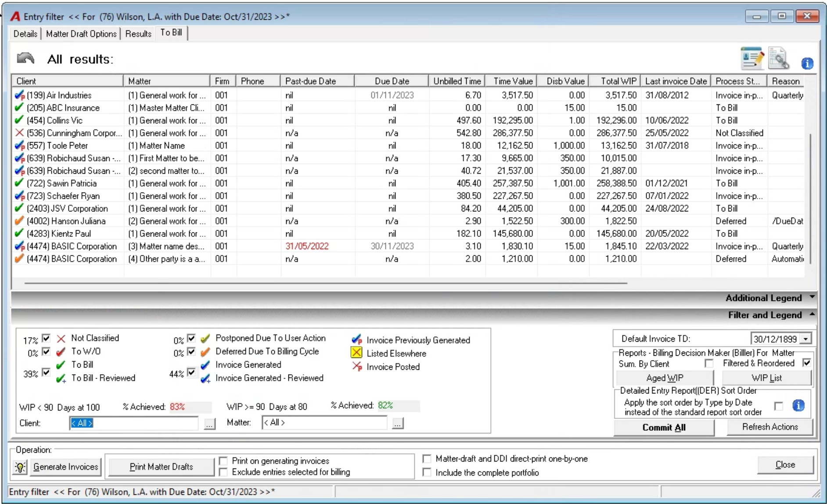Click the Listed Elsewhere yellow legend icon
The width and height of the screenshot is (827, 504).
356,353
